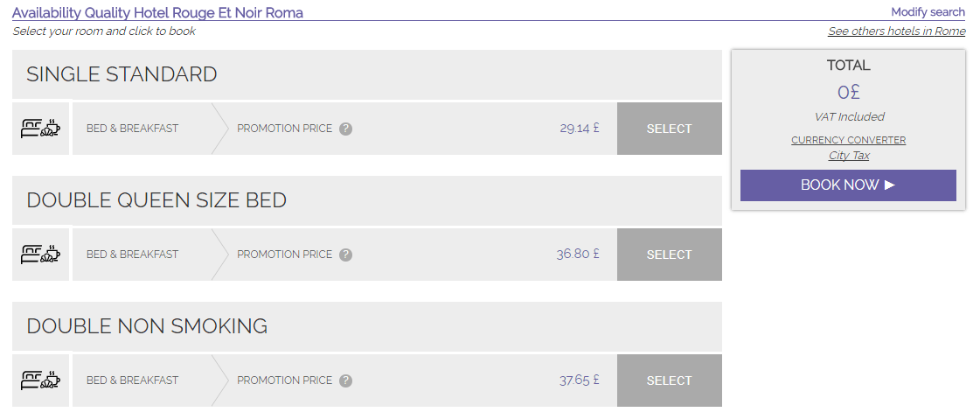Click the 29.14 £ price
980x419 pixels.
click(x=580, y=129)
